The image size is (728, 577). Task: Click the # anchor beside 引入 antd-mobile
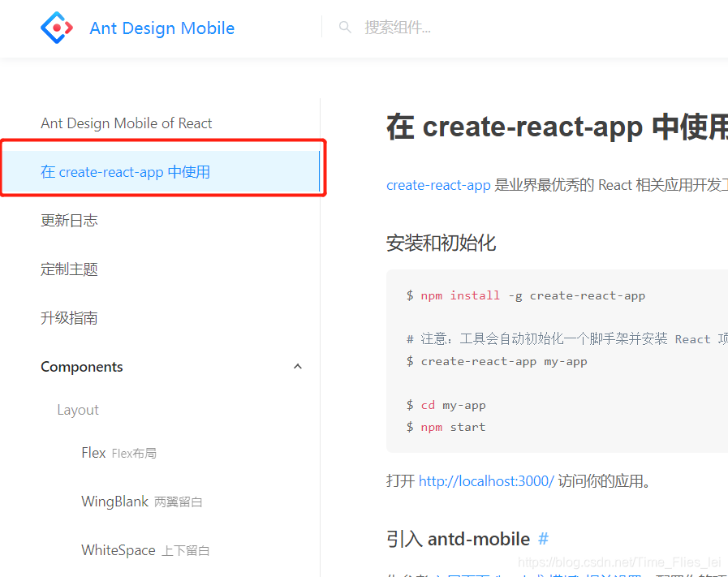tap(543, 539)
